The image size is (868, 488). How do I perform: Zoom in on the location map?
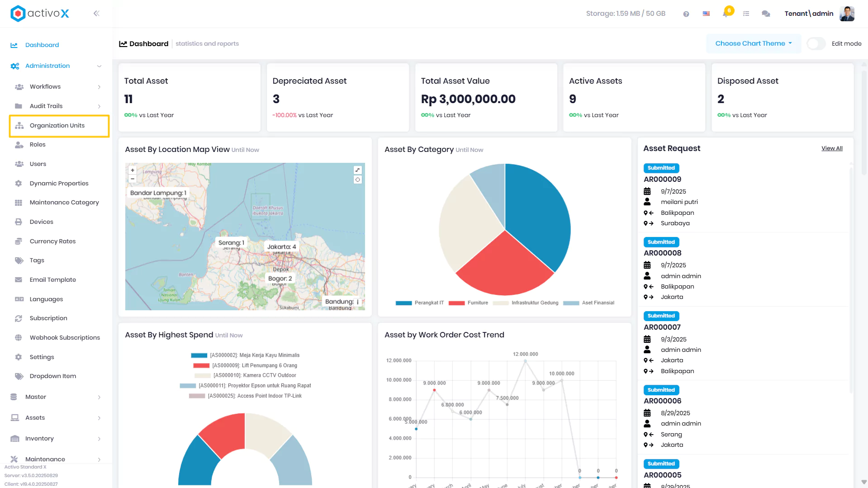pos(133,171)
